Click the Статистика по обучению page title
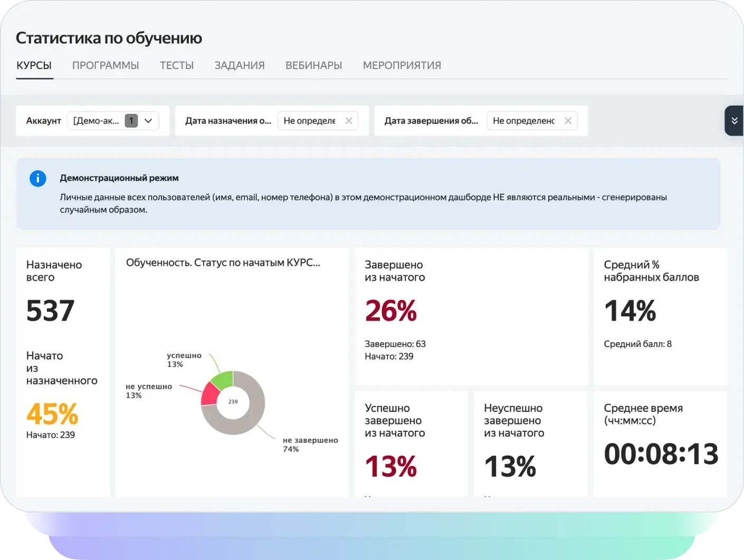 [x=109, y=38]
